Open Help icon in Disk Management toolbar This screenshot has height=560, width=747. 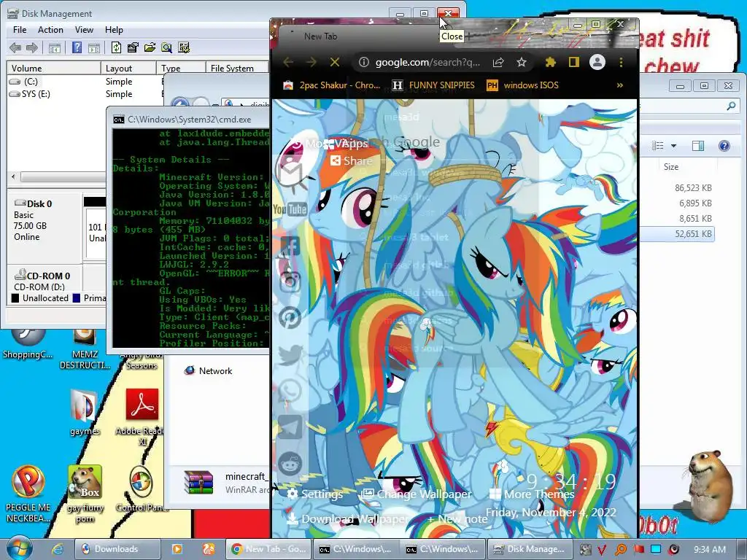point(77,47)
